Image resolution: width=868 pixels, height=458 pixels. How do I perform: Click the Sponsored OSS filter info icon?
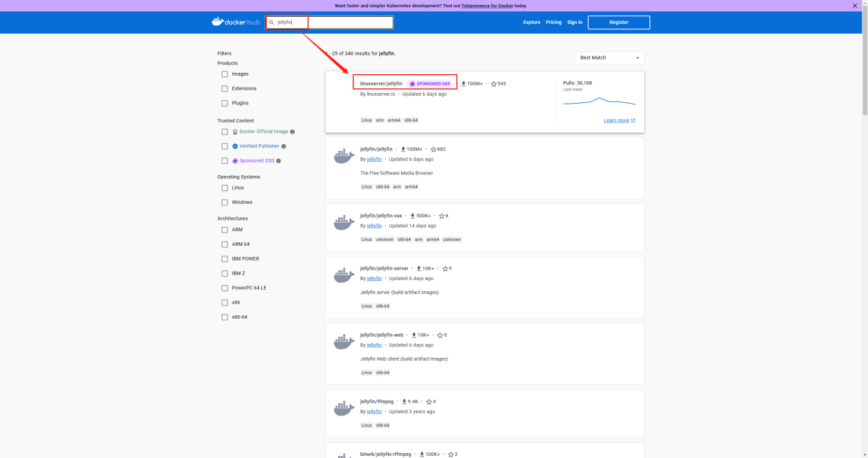tap(279, 161)
